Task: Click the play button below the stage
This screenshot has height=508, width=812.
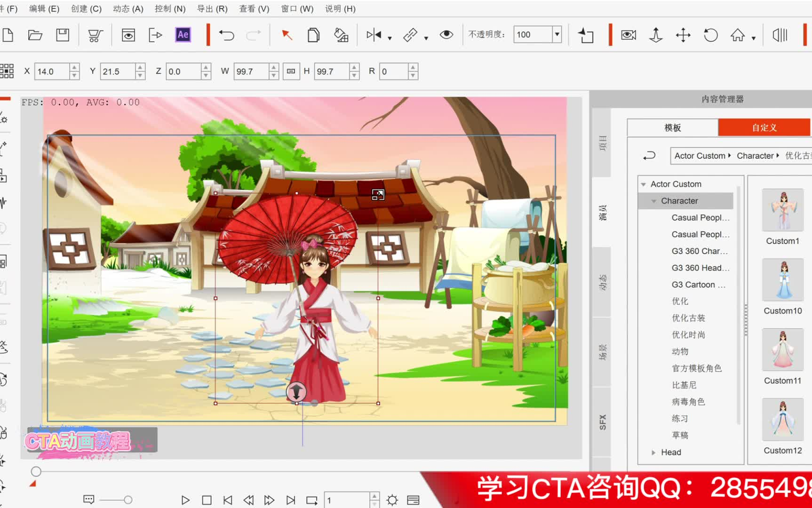Action: [185, 500]
